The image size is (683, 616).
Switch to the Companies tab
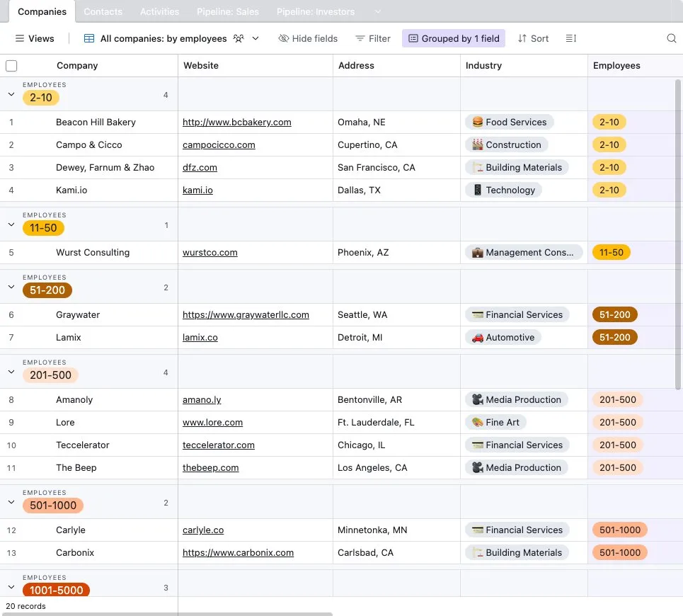pyautogui.click(x=42, y=12)
